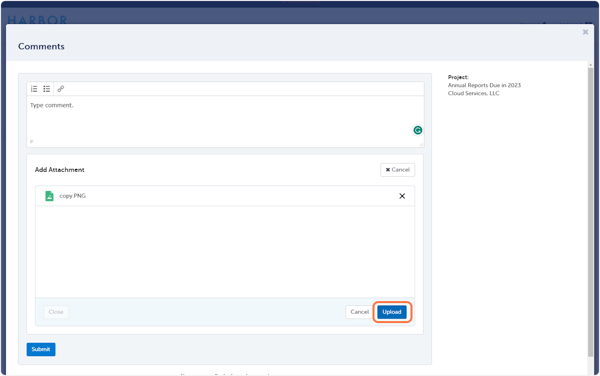
Task: Click the Annual Reports Due in 2023 text
Action: (484, 85)
